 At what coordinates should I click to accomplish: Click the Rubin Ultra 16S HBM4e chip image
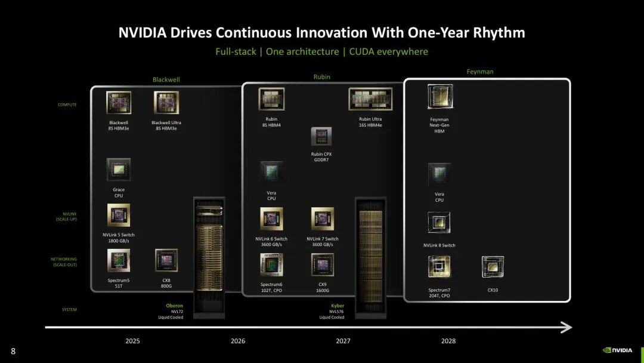pos(370,99)
